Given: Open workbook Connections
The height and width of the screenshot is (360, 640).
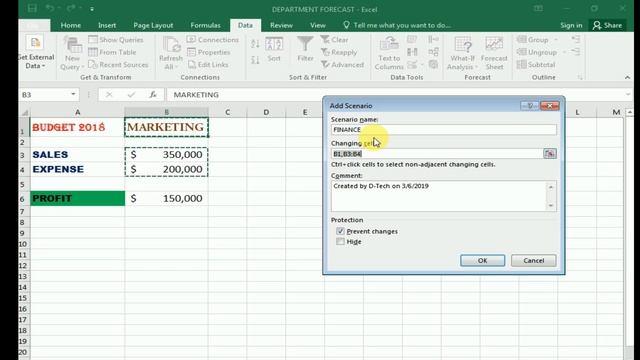Looking at the screenshot, I should pos(213,40).
